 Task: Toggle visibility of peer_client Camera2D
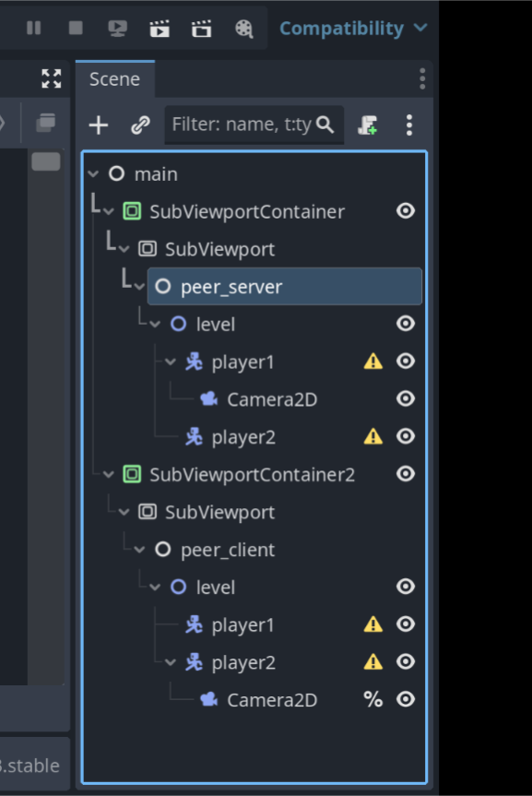coord(406,699)
